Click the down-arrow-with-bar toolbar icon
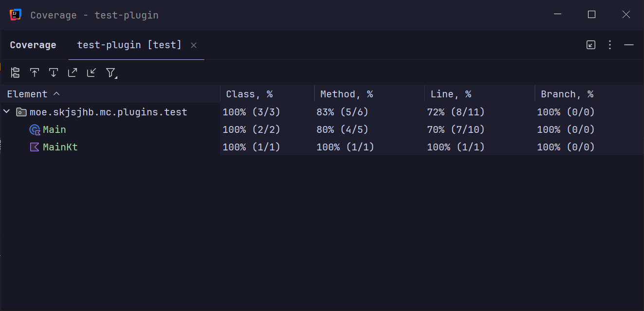This screenshot has width=644, height=311. 54,73
